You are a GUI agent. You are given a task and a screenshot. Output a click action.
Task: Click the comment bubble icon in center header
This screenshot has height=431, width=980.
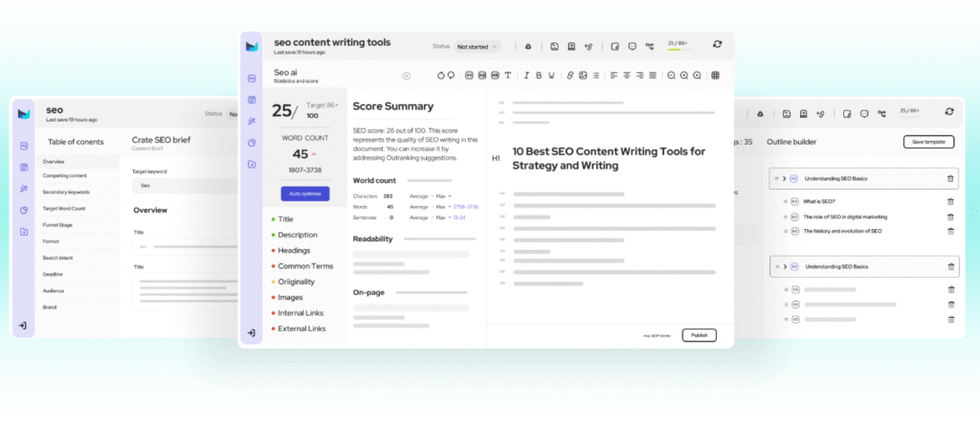tap(633, 45)
